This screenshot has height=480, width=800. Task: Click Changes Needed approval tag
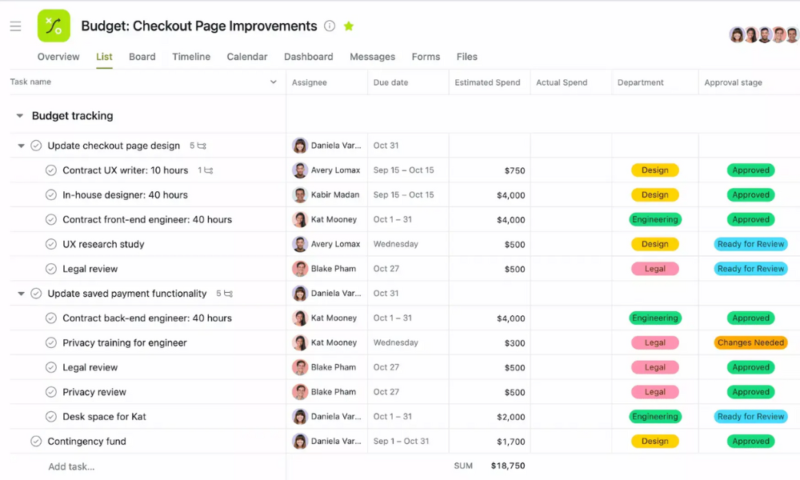pos(751,343)
